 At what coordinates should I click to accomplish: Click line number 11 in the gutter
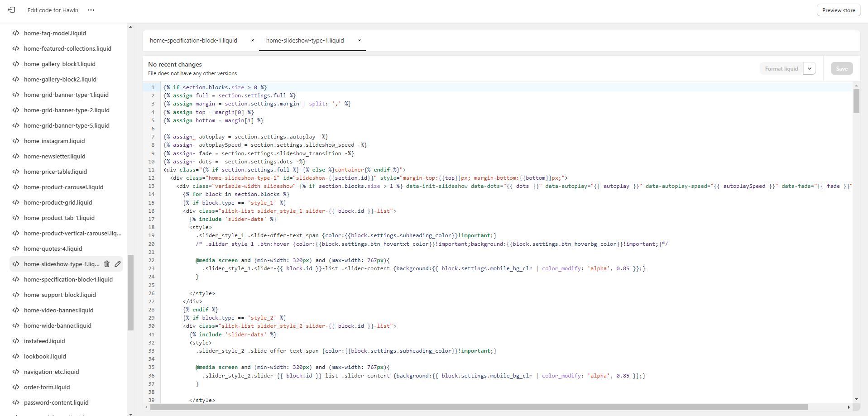(x=152, y=170)
